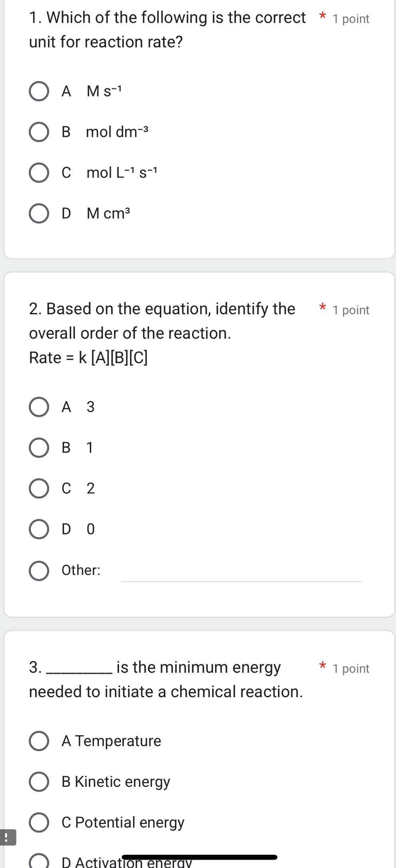Choose option B '1' in question 2
This screenshot has height=868, width=396.
coord(39,448)
